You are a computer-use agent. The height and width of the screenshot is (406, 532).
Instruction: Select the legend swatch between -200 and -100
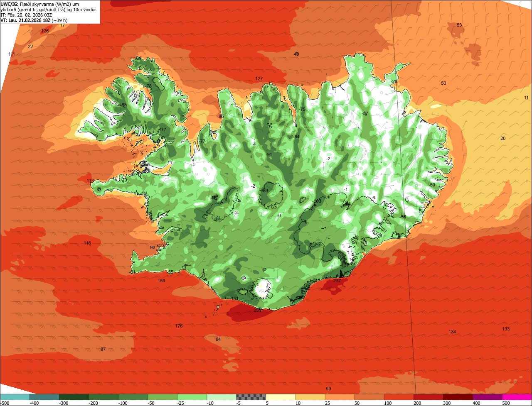click(x=103, y=397)
